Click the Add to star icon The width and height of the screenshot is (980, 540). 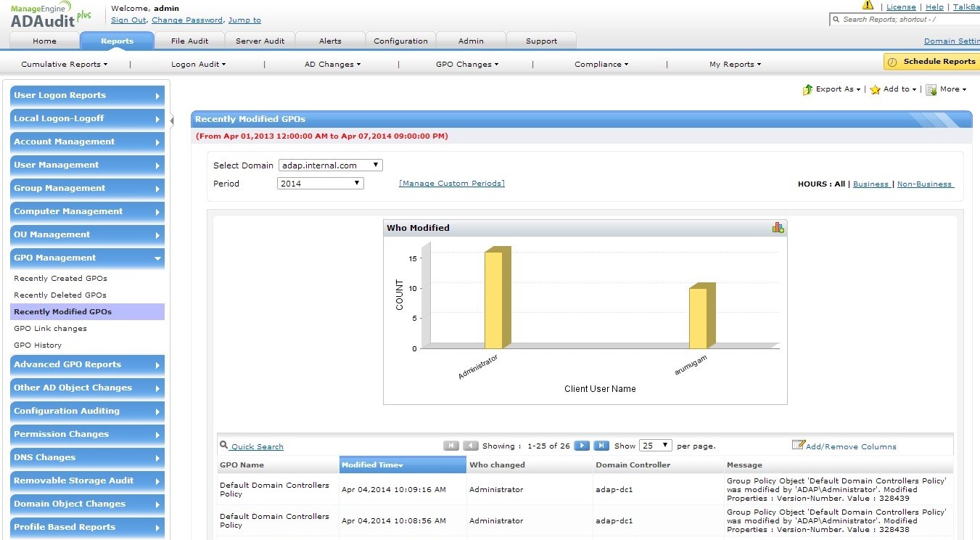(x=876, y=89)
